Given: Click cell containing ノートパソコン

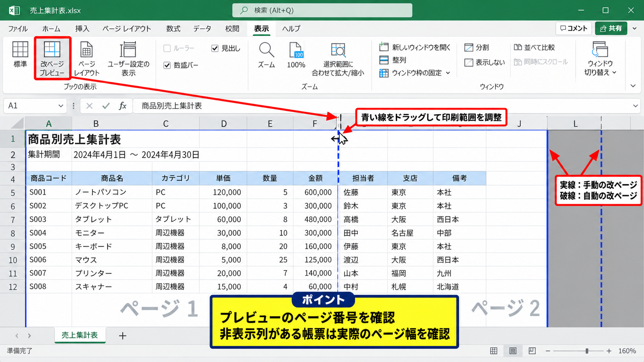Looking at the screenshot, I should [112, 192].
